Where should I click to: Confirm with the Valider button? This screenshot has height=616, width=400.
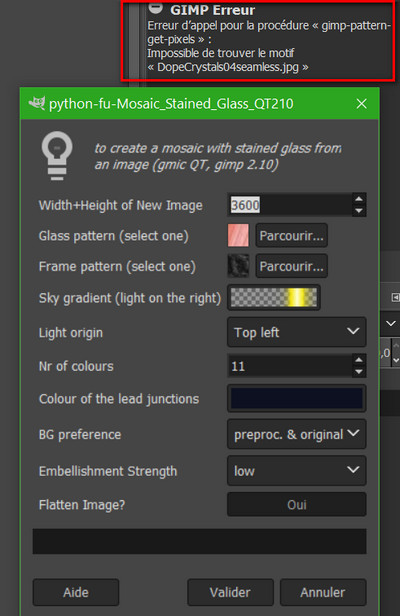tap(230, 592)
